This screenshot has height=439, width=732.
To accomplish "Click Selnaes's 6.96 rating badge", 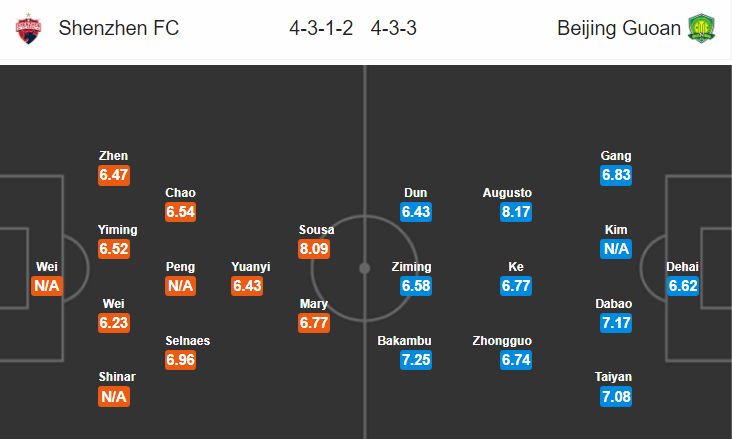I will click(180, 360).
